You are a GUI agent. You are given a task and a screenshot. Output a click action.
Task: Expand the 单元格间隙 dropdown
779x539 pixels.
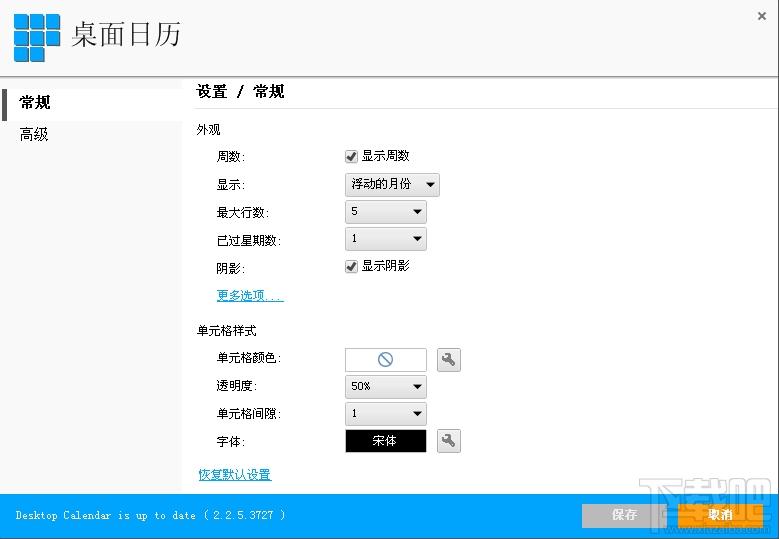(386, 414)
